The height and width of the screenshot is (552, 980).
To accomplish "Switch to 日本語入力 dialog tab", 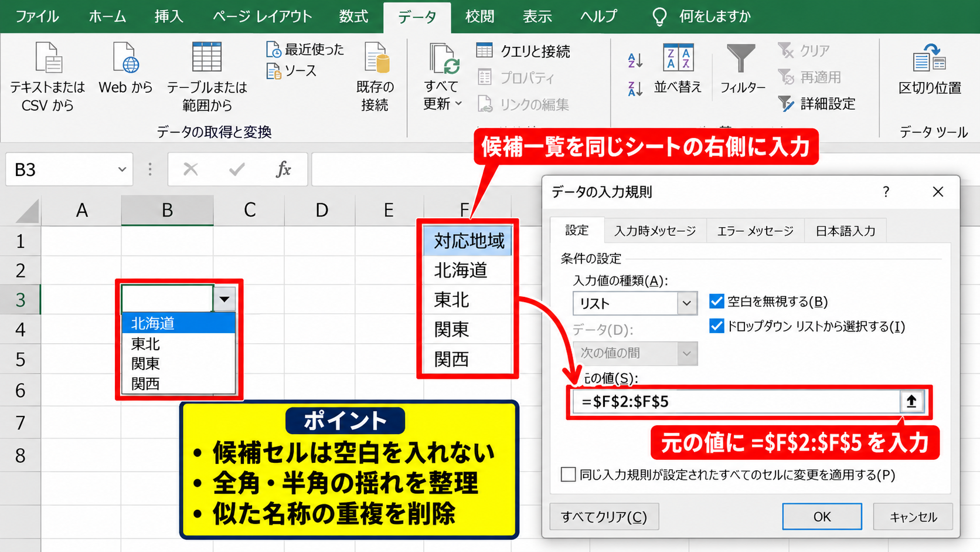I will tap(846, 231).
